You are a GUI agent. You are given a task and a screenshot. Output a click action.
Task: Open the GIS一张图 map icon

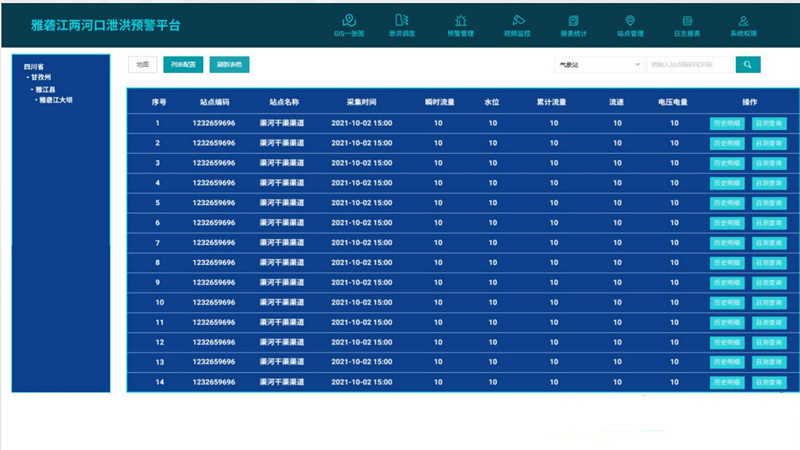349,20
